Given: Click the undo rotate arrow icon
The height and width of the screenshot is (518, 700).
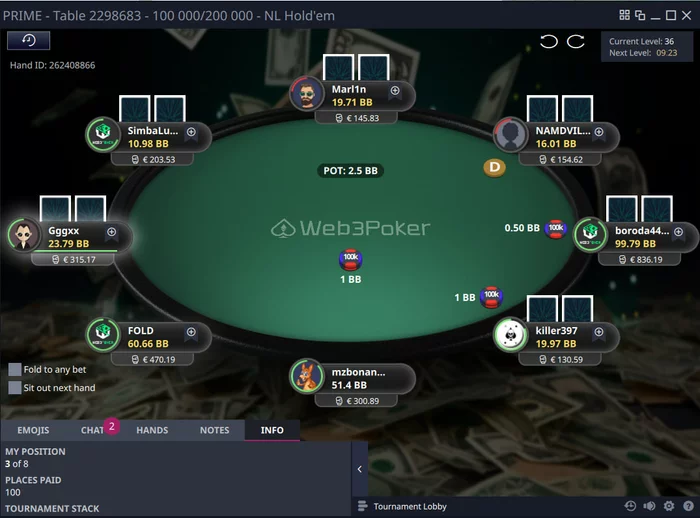Looking at the screenshot, I should pyautogui.click(x=549, y=42).
